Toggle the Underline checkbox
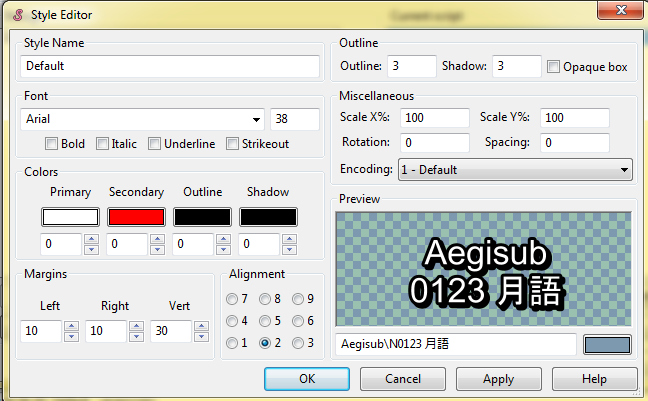 (x=154, y=144)
